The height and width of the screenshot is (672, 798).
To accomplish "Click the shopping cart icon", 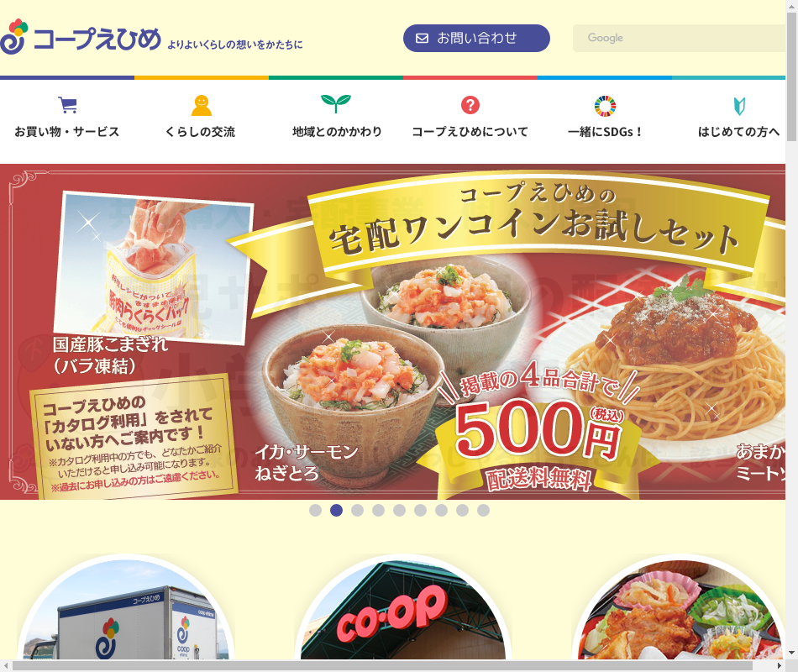I will click(x=67, y=105).
